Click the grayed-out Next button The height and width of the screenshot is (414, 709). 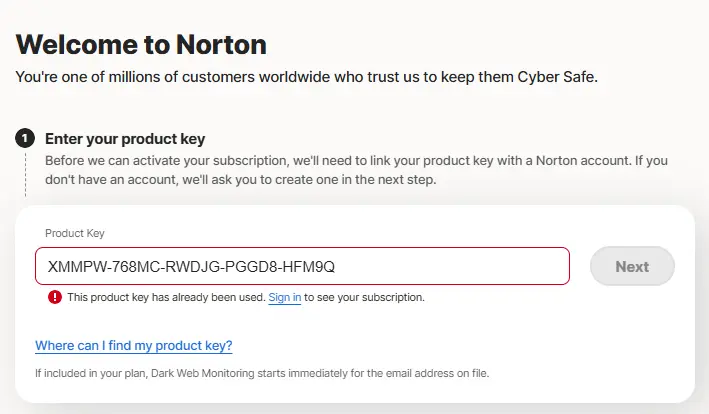[632, 266]
